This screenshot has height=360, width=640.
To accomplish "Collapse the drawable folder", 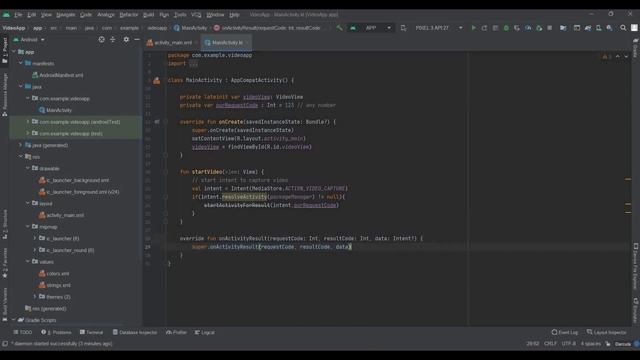I will point(28,168).
